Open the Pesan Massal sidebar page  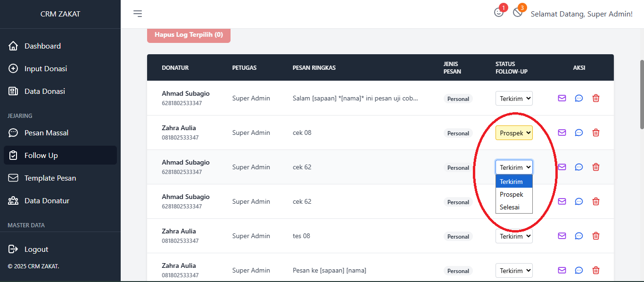[46, 133]
